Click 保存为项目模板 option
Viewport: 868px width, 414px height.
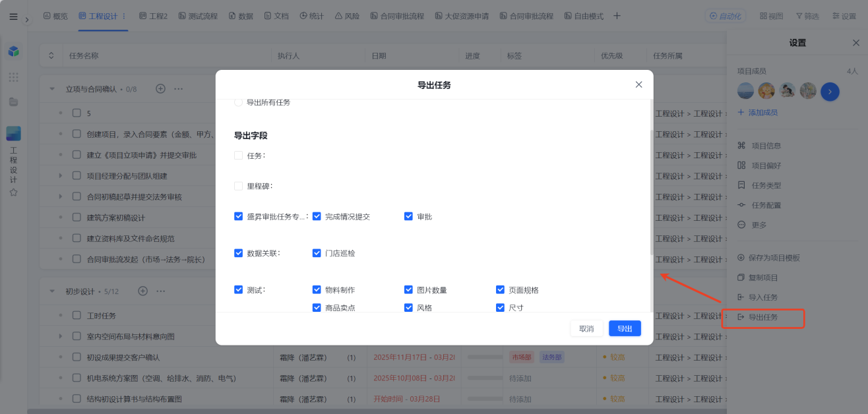point(768,258)
